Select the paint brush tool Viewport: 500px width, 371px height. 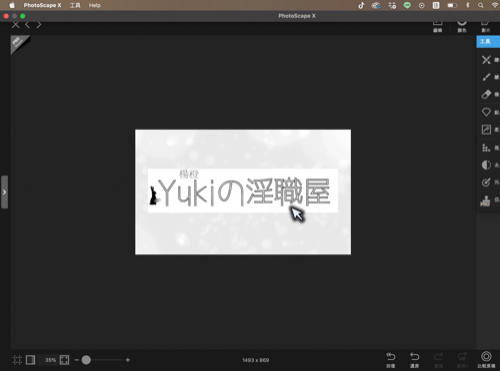[486, 77]
